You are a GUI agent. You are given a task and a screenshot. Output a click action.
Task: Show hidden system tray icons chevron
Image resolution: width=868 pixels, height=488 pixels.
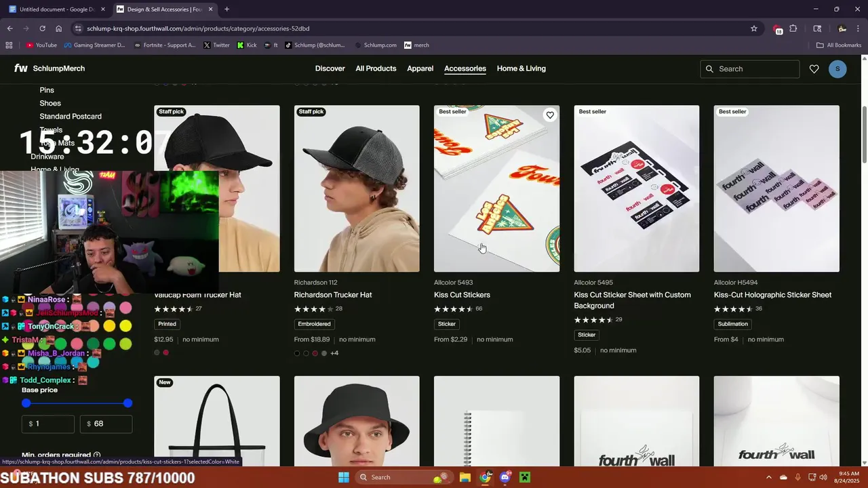pyautogui.click(x=769, y=477)
